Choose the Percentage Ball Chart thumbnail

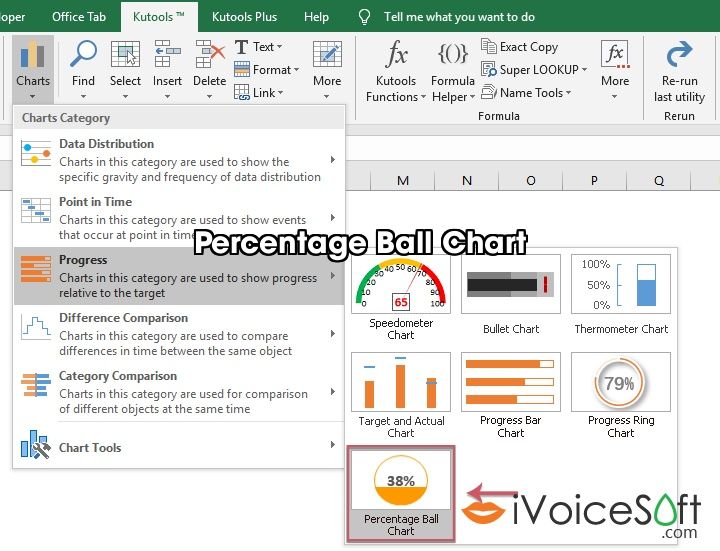click(x=401, y=480)
